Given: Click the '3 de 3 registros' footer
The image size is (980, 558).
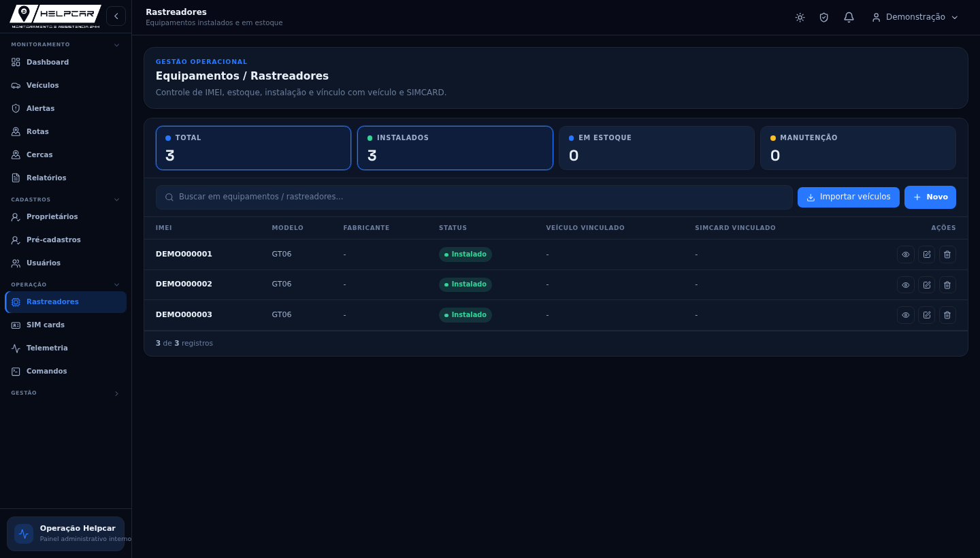Looking at the screenshot, I should tap(184, 343).
